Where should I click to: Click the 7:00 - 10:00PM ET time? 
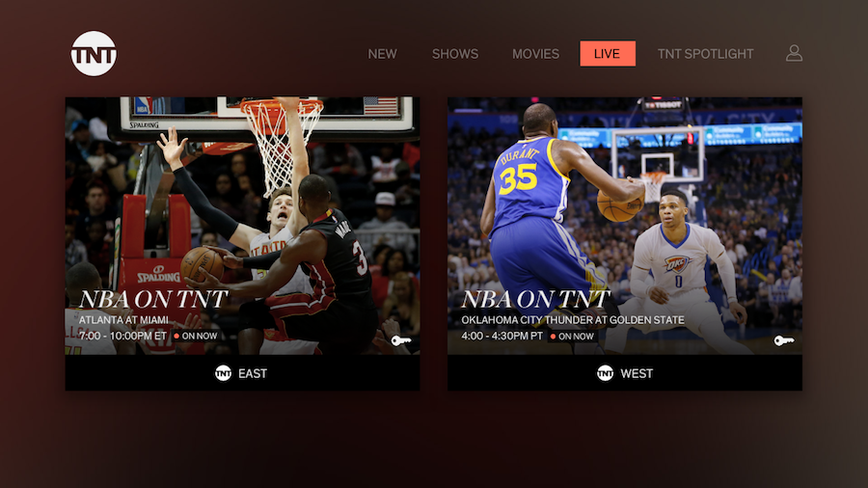pos(122,336)
